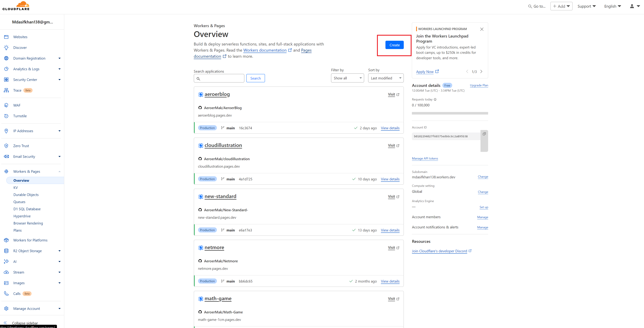Collapse the Workers & Pages section arrow
This screenshot has height=328, width=644.
[x=59, y=172]
